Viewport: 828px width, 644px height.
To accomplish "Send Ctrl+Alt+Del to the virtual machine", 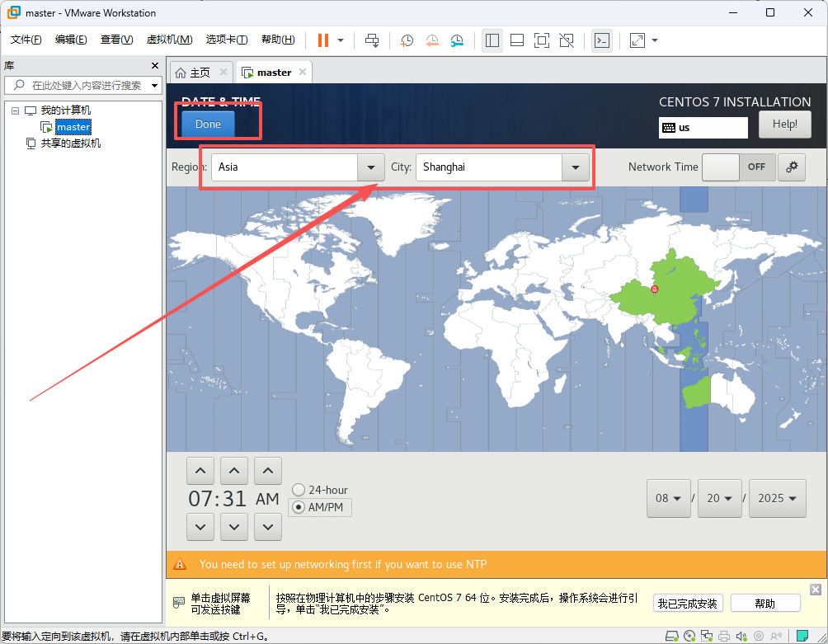I will coord(372,40).
